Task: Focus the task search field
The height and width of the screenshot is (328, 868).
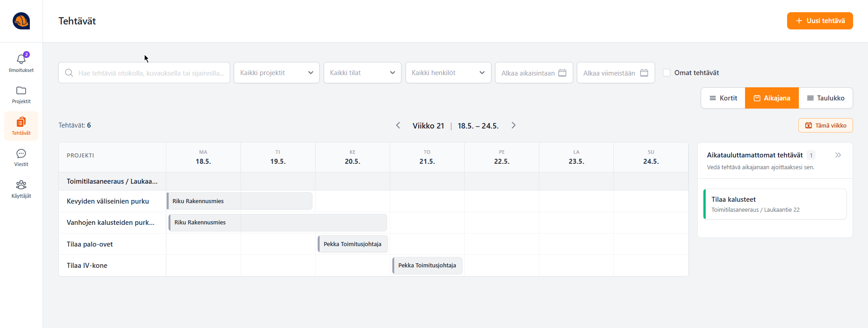Action: (144, 73)
